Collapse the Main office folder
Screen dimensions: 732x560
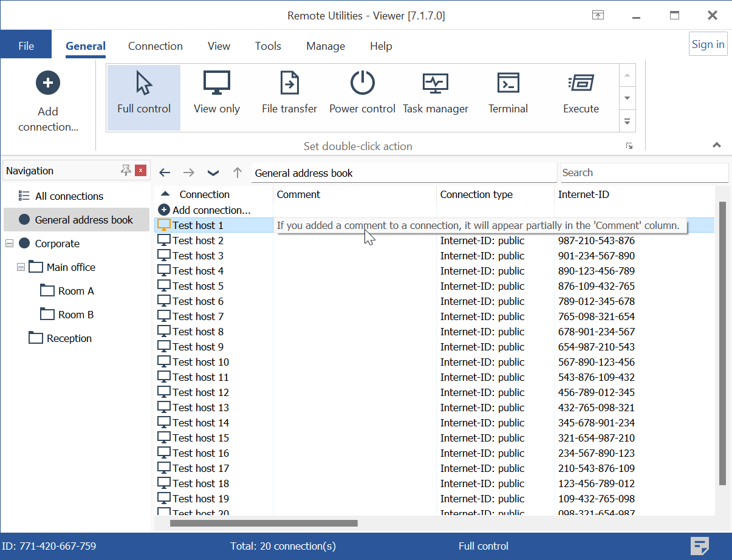[21, 267]
